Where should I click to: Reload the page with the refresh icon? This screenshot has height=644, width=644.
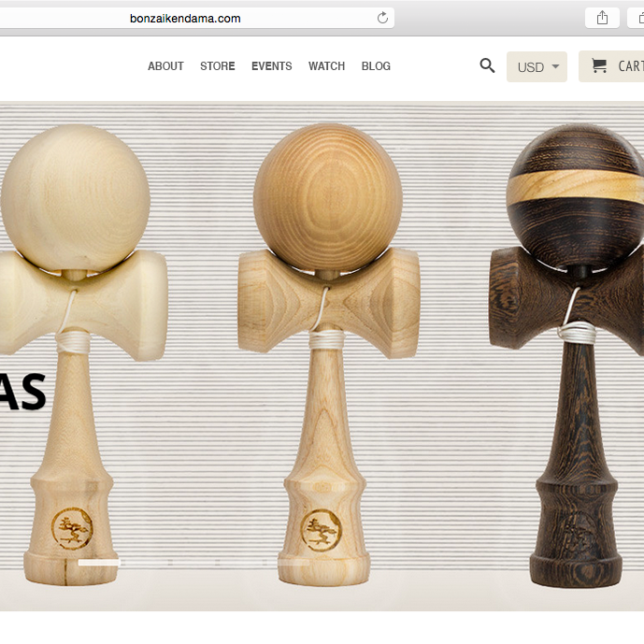[x=382, y=18]
